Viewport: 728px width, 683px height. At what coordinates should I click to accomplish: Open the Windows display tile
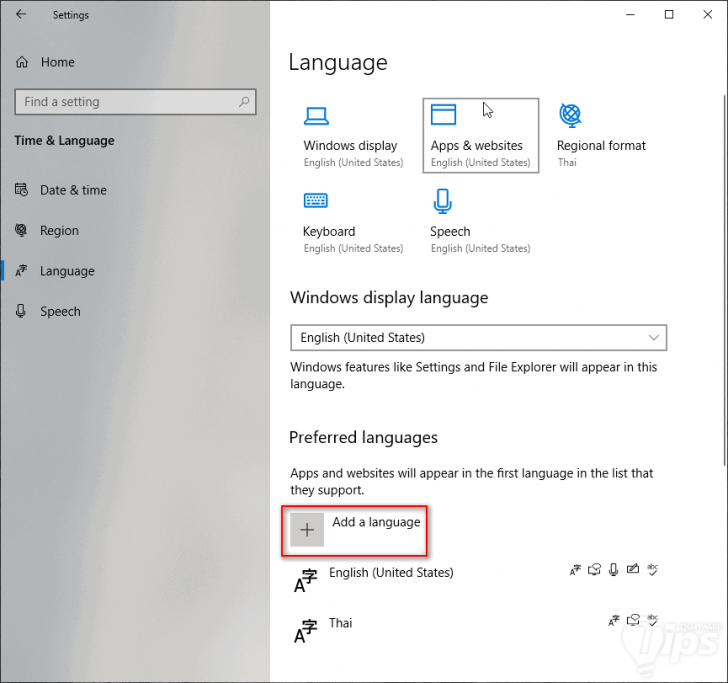(353, 136)
